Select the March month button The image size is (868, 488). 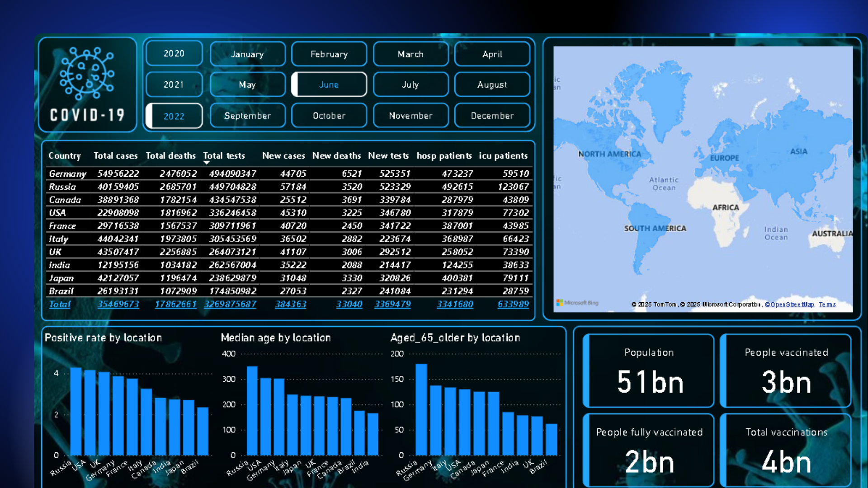(x=410, y=54)
